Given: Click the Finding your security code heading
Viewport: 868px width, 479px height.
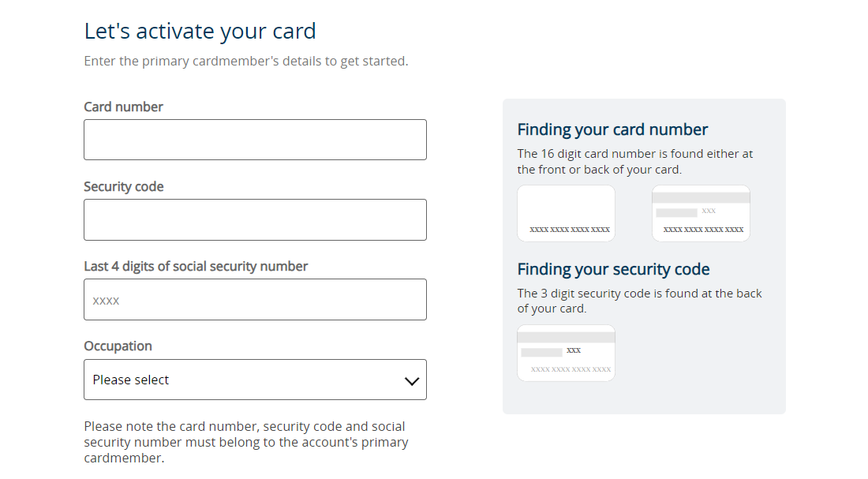Looking at the screenshot, I should coord(614,269).
